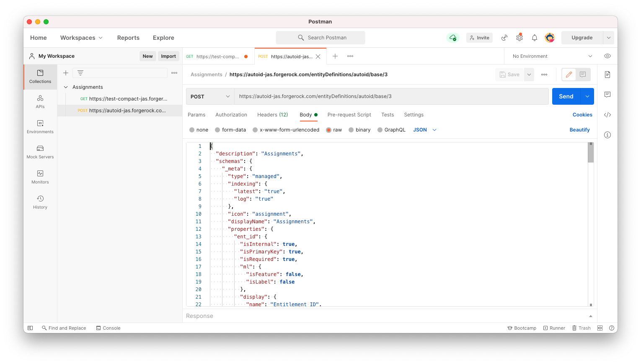Open the APIs sidebar panel

pyautogui.click(x=40, y=102)
